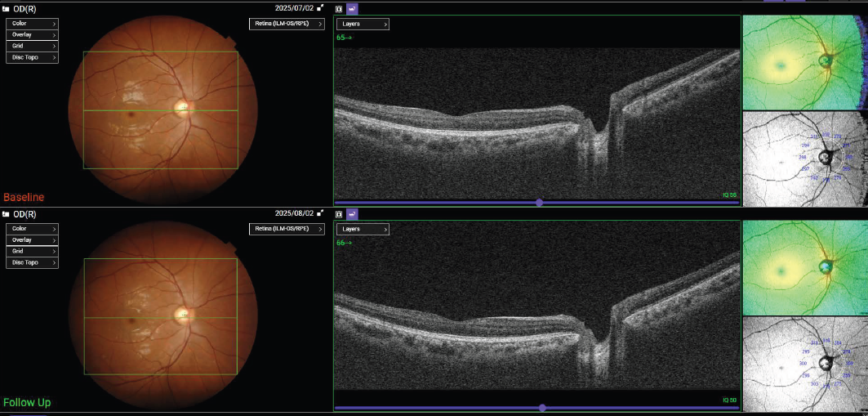Maximize the baseline fundus panel via expand icon
Image resolution: width=868 pixels, height=416 pixels.
pyautogui.click(x=320, y=8)
